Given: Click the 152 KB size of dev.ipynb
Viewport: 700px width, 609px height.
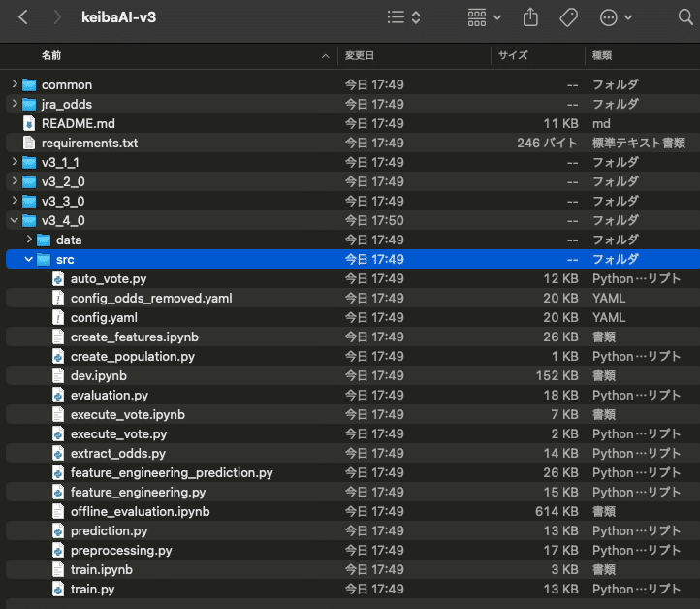Looking at the screenshot, I should [x=557, y=376].
